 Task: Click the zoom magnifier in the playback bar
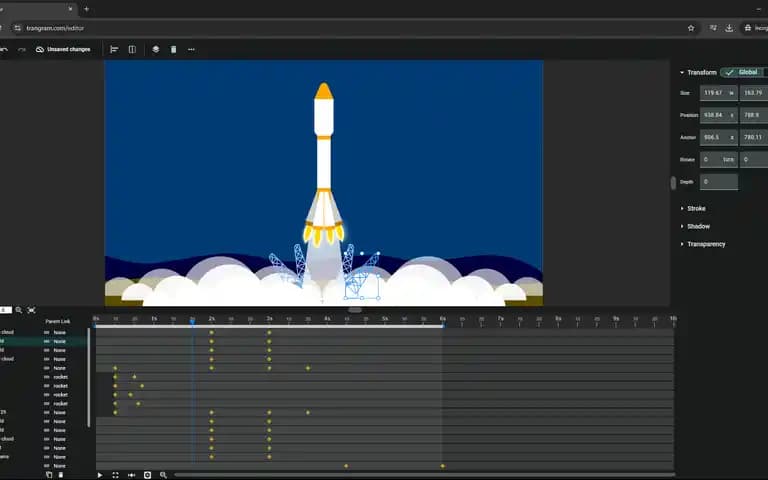pos(163,475)
